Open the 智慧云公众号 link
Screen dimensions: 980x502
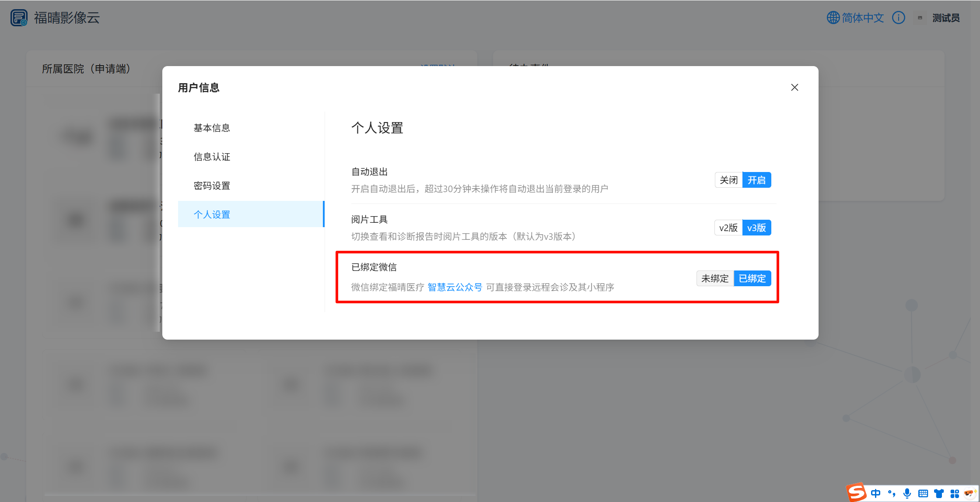pyautogui.click(x=455, y=287)
